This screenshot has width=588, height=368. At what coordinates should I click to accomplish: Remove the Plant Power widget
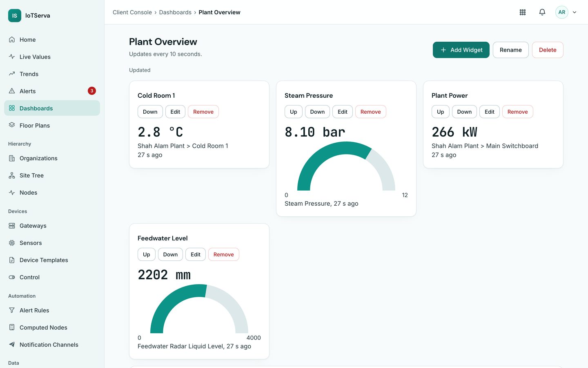click(x=518, y=112)
